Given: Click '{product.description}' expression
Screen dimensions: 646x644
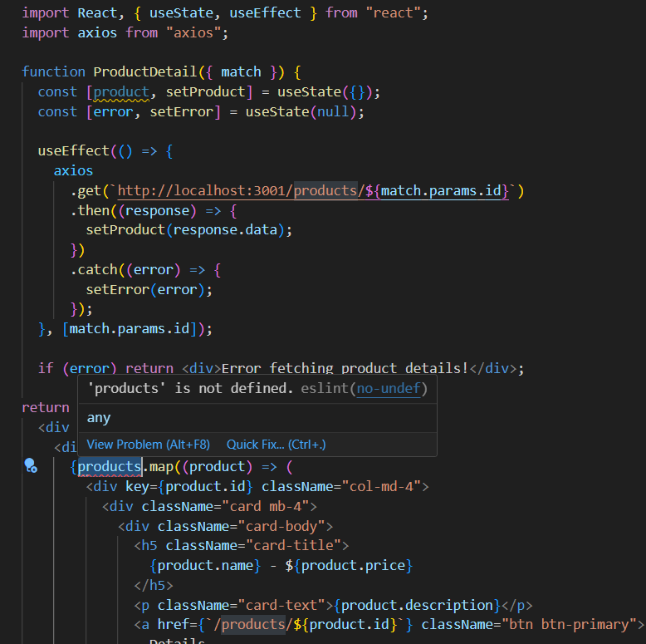Looking at the screenshot, I should tap(417, 605).
